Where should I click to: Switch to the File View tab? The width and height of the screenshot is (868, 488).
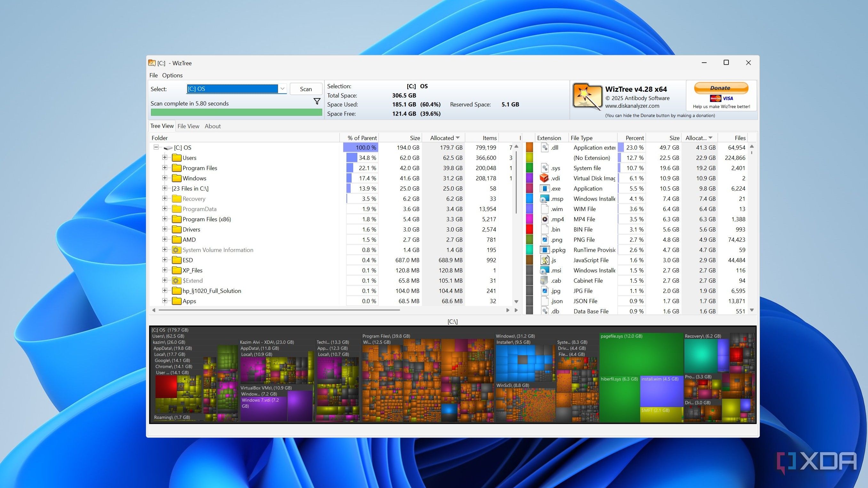(188, 126)
